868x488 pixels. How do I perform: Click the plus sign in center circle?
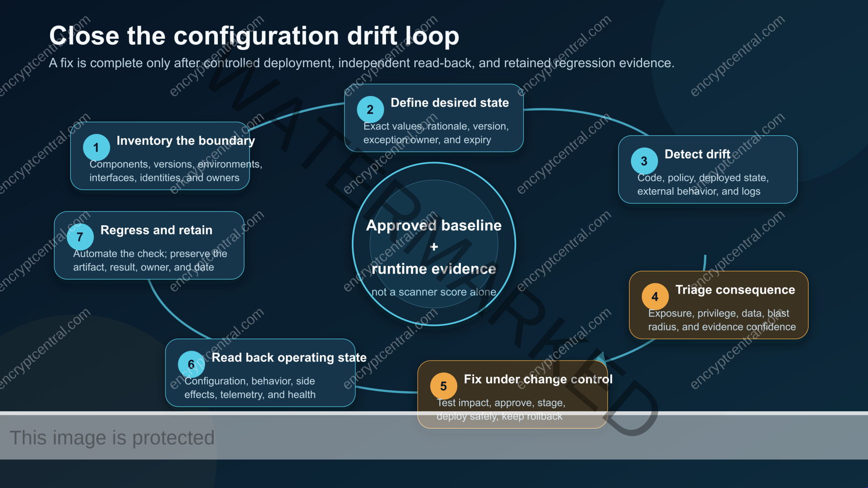434,247
